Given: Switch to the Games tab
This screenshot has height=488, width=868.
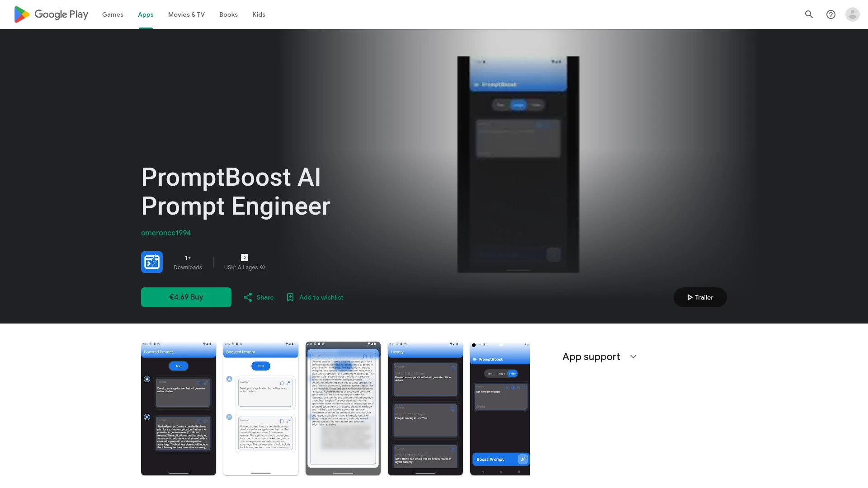Looking at the screenshot, I should point(112,14).
